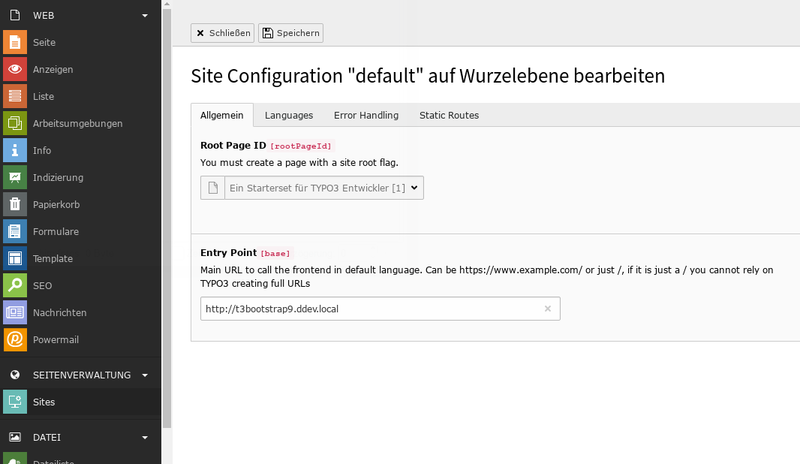Clear the Entry Point field with X
This screenshot has width=800, height=464.
(547, 309)
